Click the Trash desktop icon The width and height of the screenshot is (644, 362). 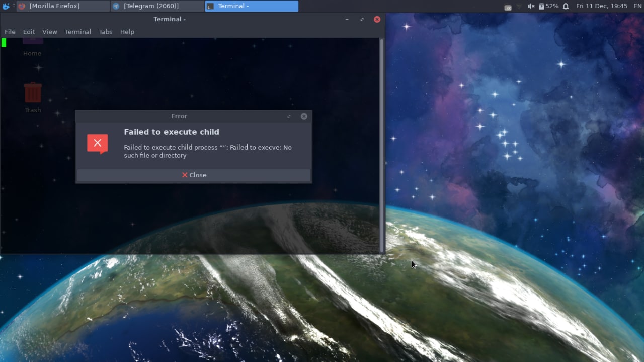(33, 98)
